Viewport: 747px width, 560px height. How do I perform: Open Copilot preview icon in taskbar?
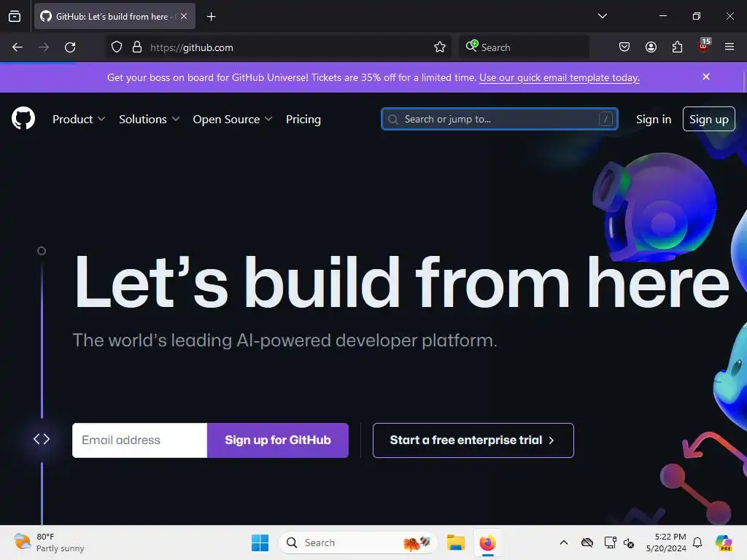(724, 542)
